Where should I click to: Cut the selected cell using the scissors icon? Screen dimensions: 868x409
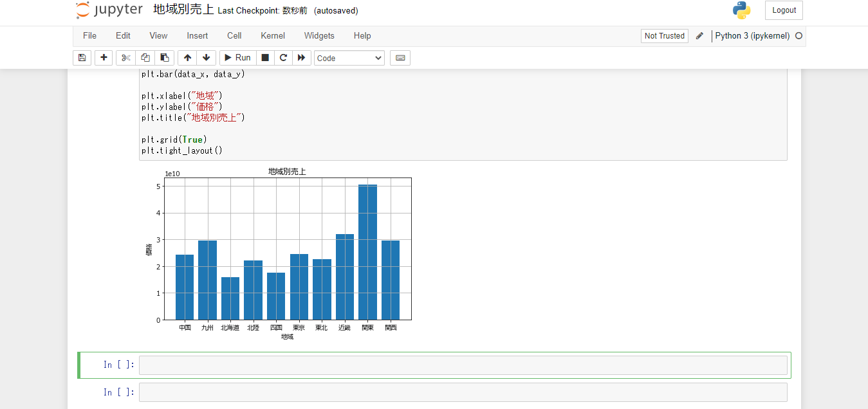click(x=125, y=57)
